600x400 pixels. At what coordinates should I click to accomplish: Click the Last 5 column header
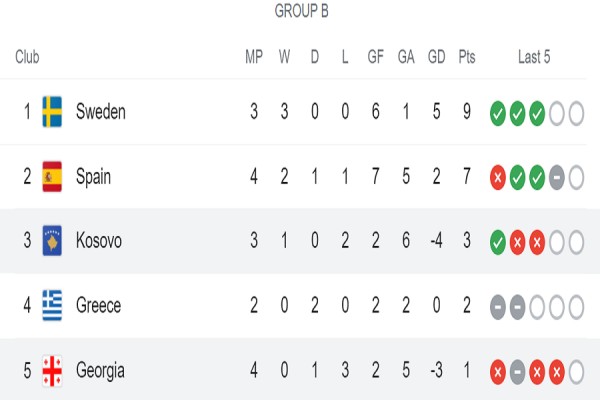coord(534,57)
